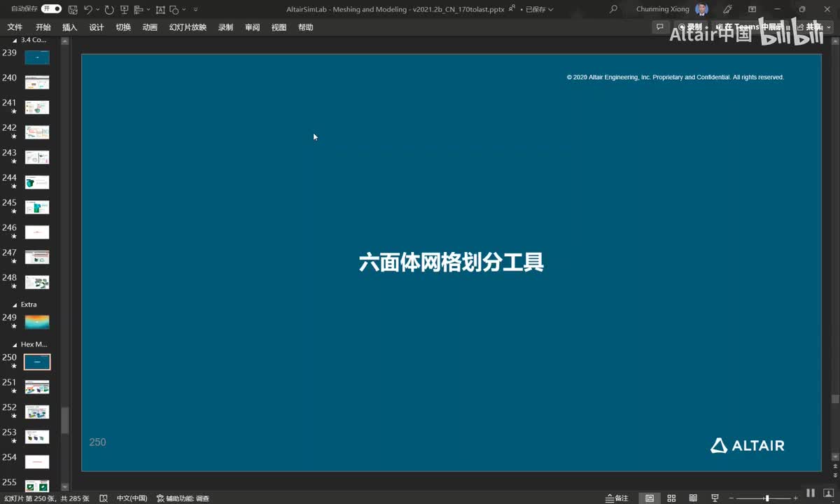The height and width of the screenshot is (504, 840).
Task: Switch to the 动画 (Animations) tab
Action: point(150,27)
